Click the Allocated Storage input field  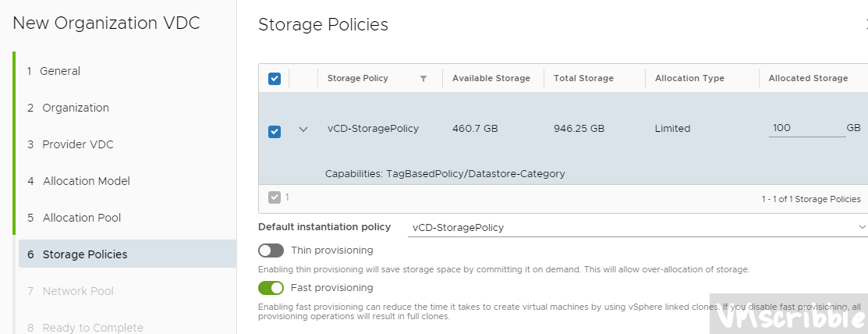(x=806, y=128)
